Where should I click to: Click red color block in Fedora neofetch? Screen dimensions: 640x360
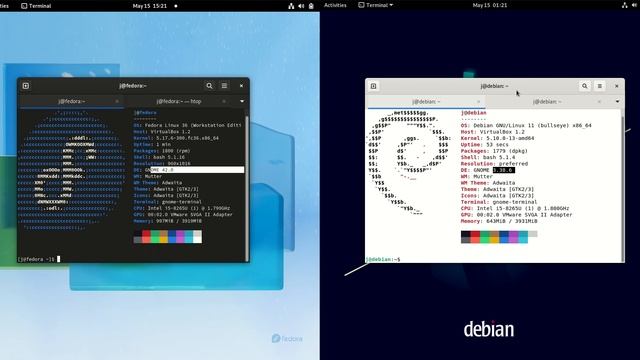coord(146,237)
